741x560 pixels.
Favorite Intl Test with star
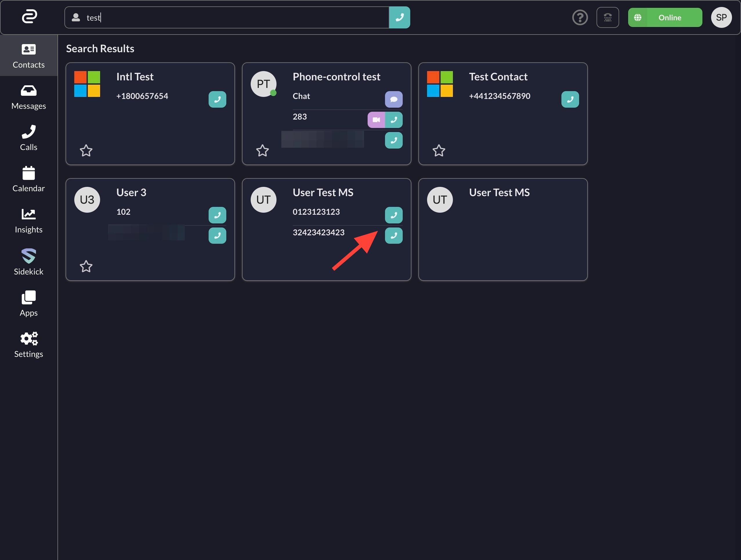(x=86, y=151)
